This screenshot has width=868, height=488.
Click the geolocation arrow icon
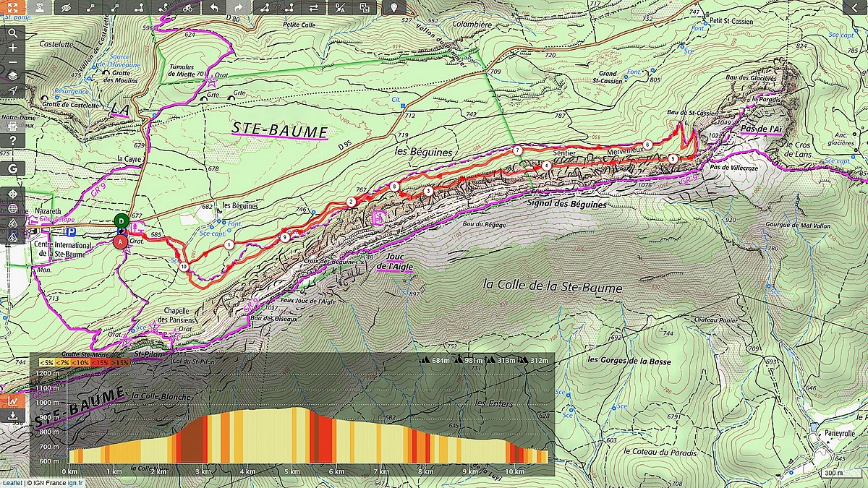tap(12, 91)
